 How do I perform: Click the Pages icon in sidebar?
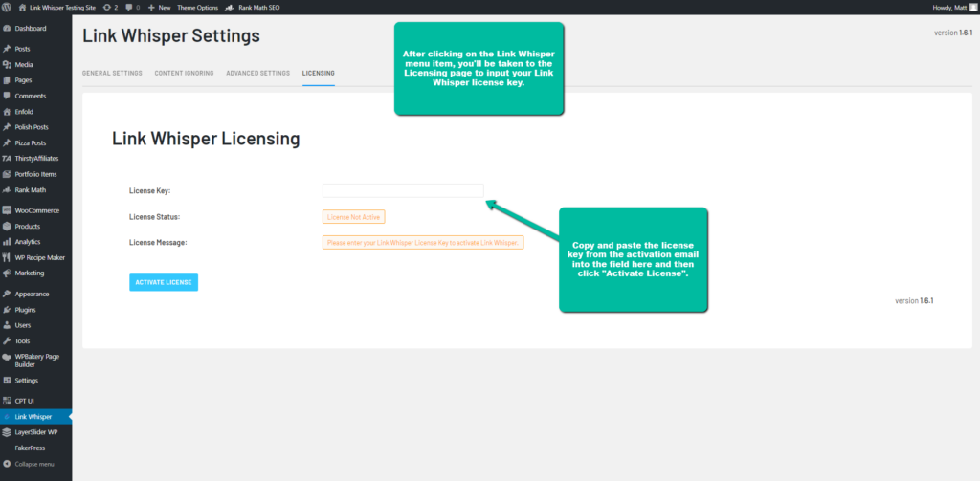tap(7, 80)
